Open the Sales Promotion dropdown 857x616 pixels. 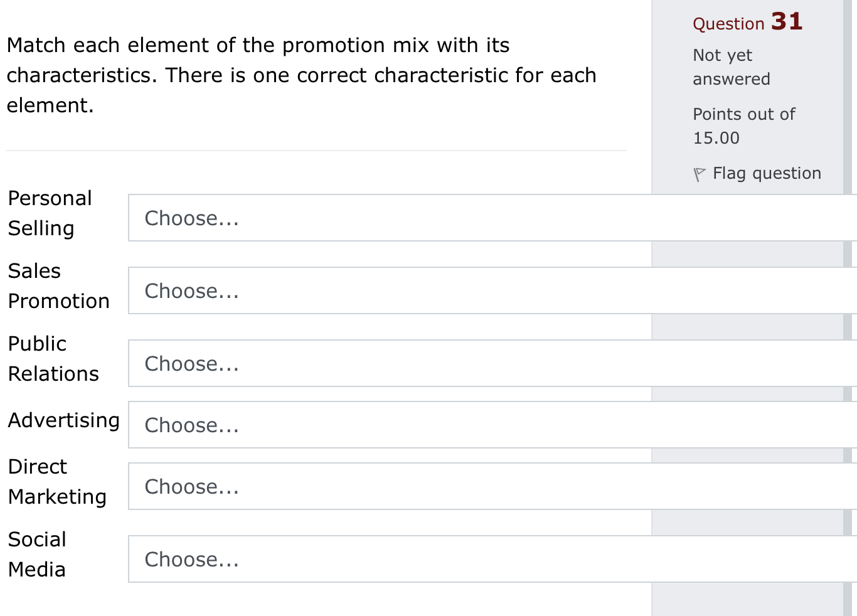tap(492, 290)
